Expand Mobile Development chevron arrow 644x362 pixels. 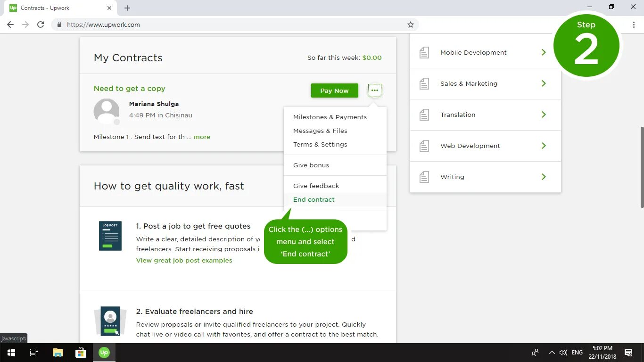544,52
